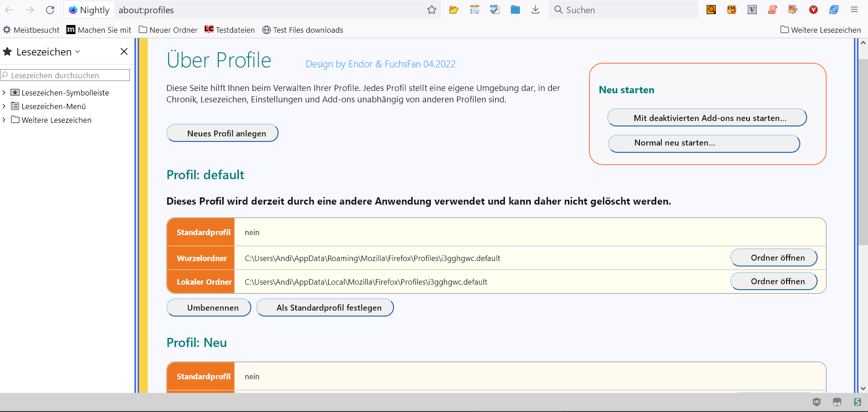The height and width of the screenshot is (412, 868).
Task: Click the Stylus S icon
Action: (x=857, y=402)
